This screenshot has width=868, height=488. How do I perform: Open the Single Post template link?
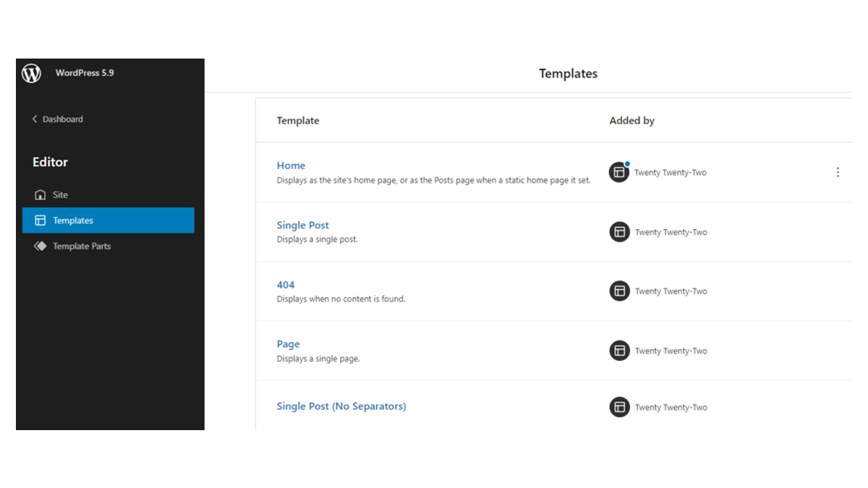click(x=302, y=225)
